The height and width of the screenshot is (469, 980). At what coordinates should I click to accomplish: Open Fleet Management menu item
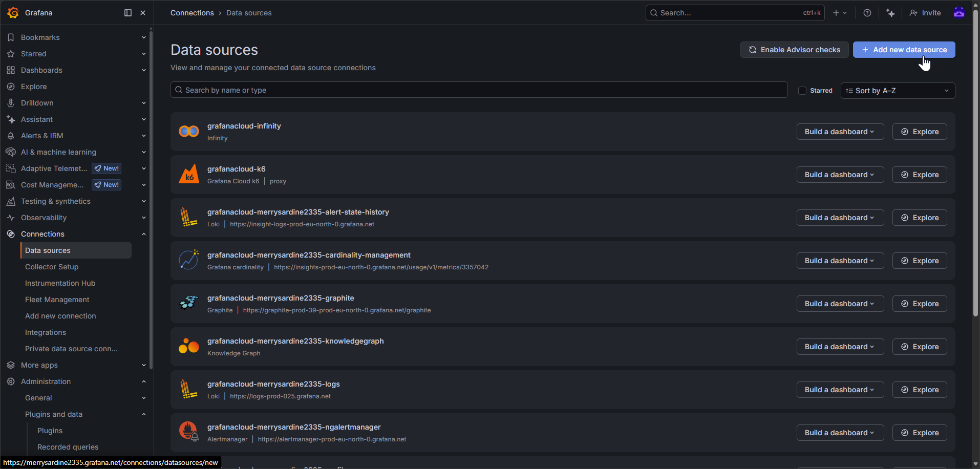click(x=57, y=300)
